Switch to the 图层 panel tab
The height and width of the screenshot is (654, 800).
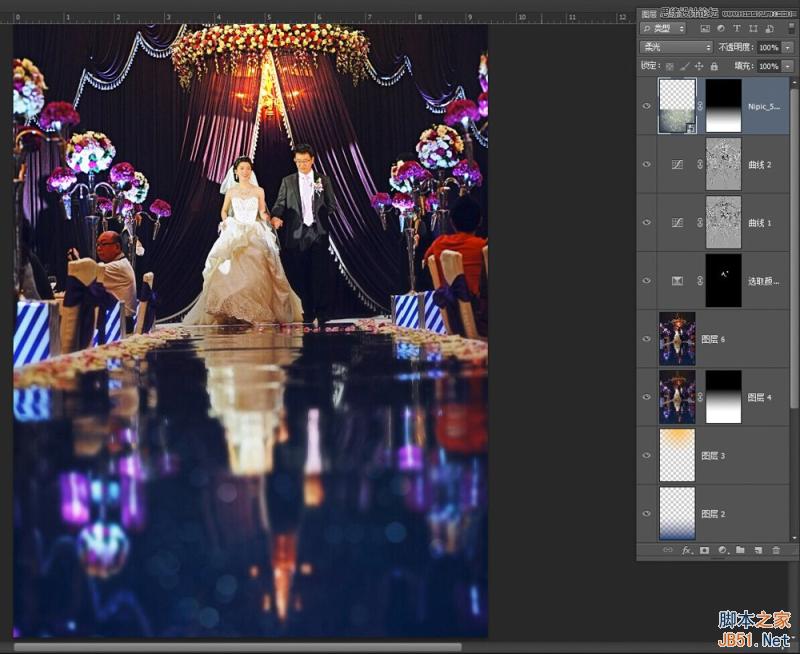[648, 12]
